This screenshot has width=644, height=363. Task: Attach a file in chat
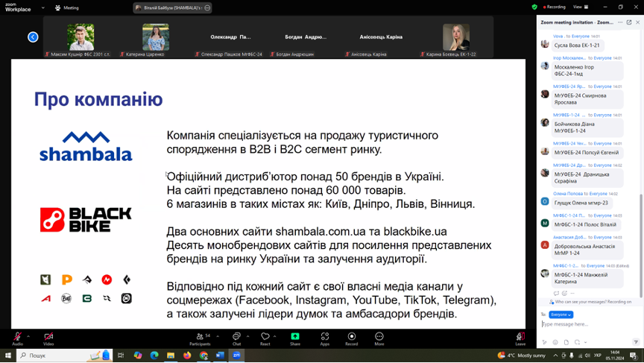click(566, 342)
